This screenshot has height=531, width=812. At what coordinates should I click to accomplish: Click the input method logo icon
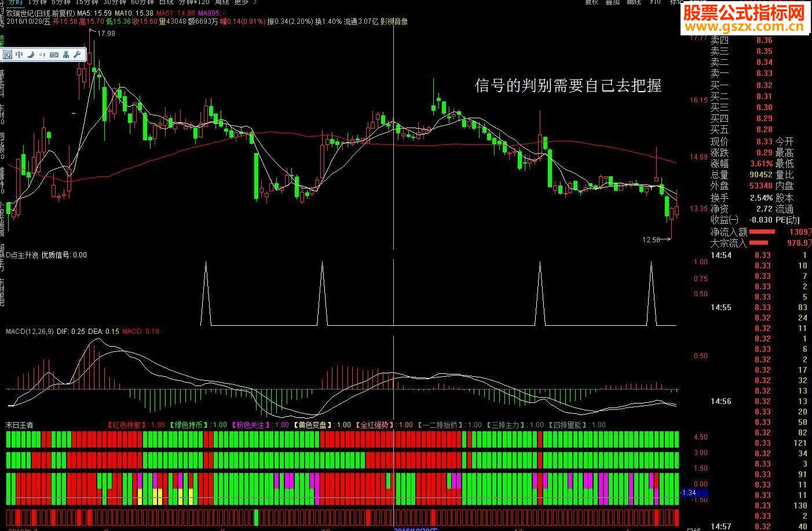8,54
